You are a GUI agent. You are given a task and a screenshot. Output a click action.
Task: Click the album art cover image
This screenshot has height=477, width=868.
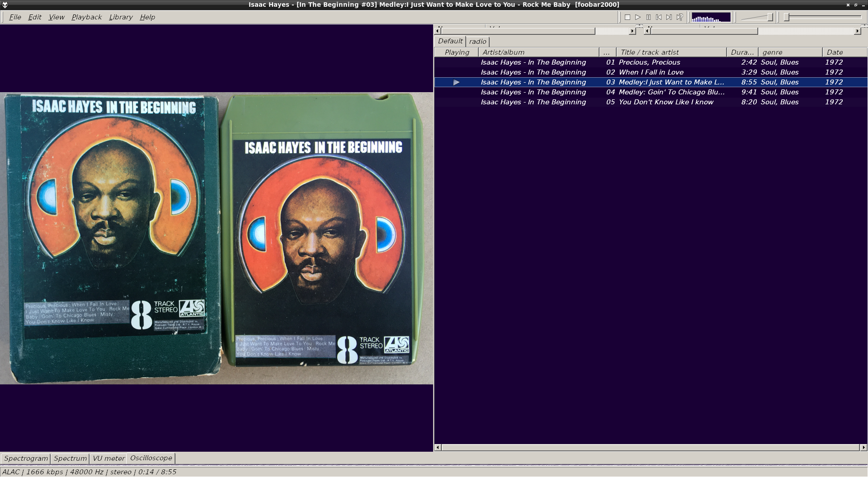click(217, 238)
